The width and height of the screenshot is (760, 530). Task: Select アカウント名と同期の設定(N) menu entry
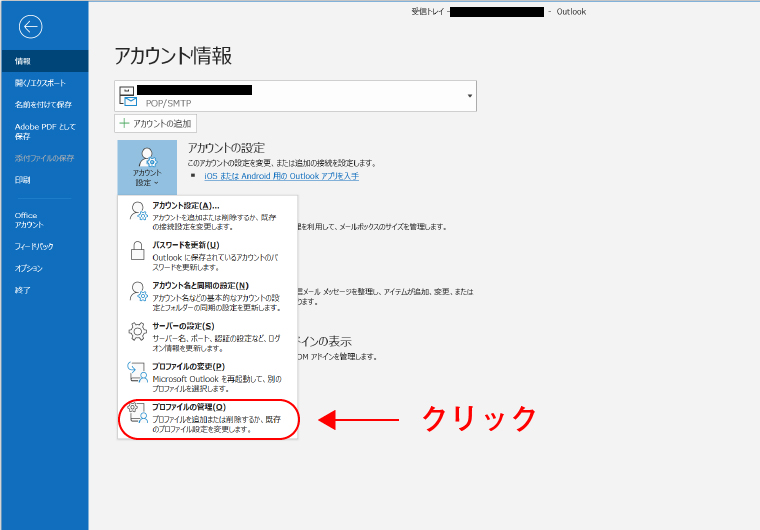207,296
